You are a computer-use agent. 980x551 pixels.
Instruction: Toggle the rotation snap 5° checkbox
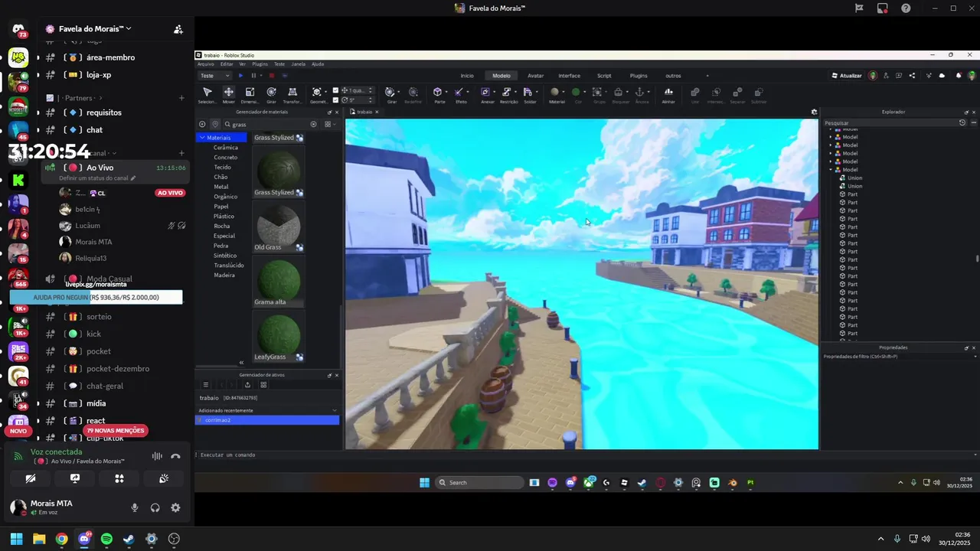335,99
